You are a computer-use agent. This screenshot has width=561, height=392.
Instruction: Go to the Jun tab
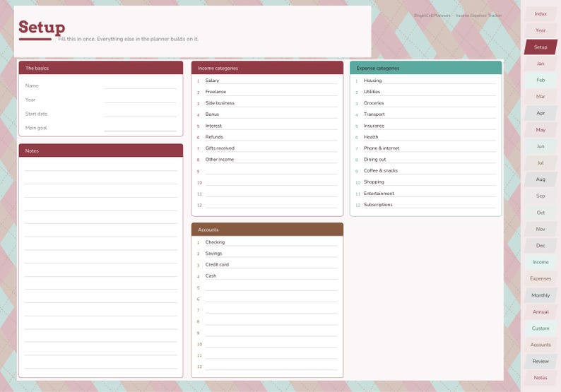pyautogui.click(x=541, y=146)
